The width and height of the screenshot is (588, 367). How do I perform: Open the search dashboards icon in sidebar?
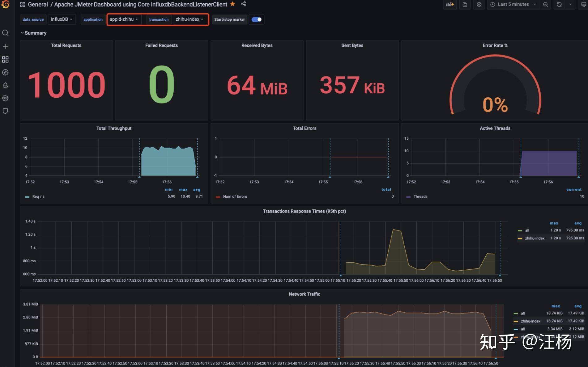pos(5,33)
